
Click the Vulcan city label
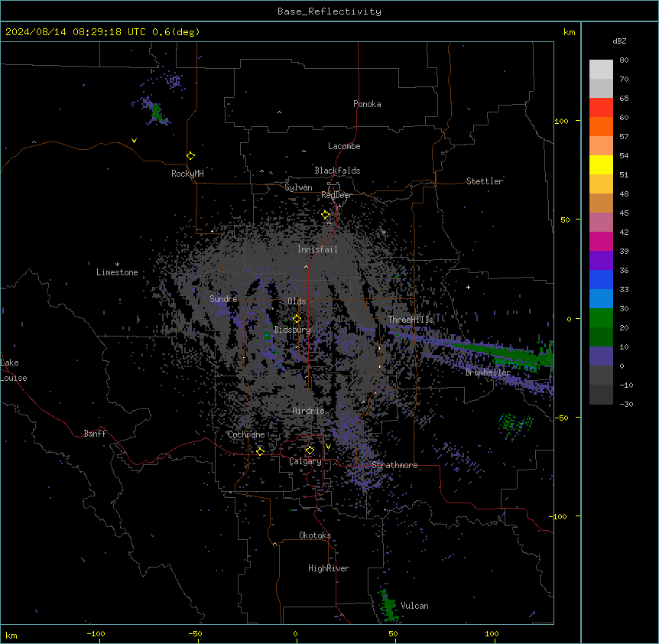pyautogui.click(x=414, y=606)
